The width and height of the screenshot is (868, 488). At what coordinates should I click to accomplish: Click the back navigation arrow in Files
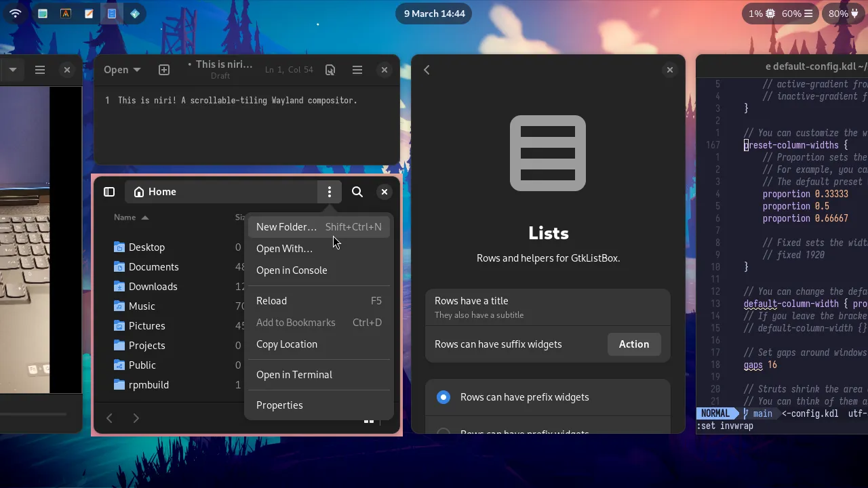(109, 418)
